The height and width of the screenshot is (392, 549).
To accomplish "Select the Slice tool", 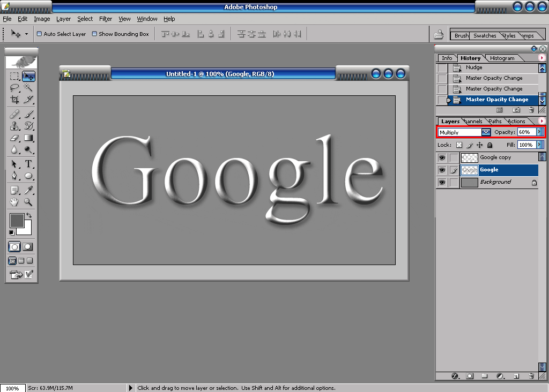I will tap(28, 100).
